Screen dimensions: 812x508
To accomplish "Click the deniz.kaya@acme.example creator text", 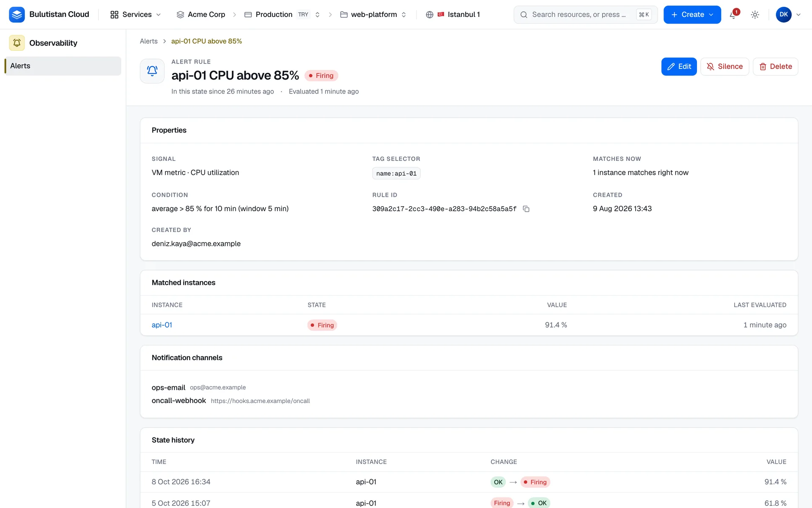I will pos(196,243).
